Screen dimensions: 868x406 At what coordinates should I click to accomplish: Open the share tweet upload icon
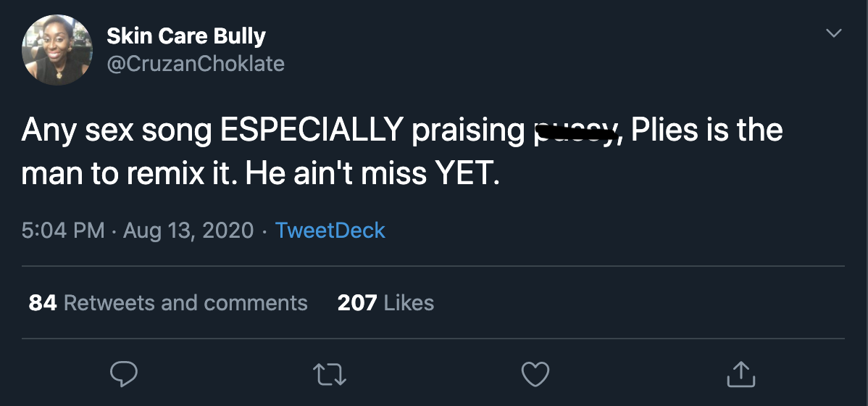click(740, 373)
